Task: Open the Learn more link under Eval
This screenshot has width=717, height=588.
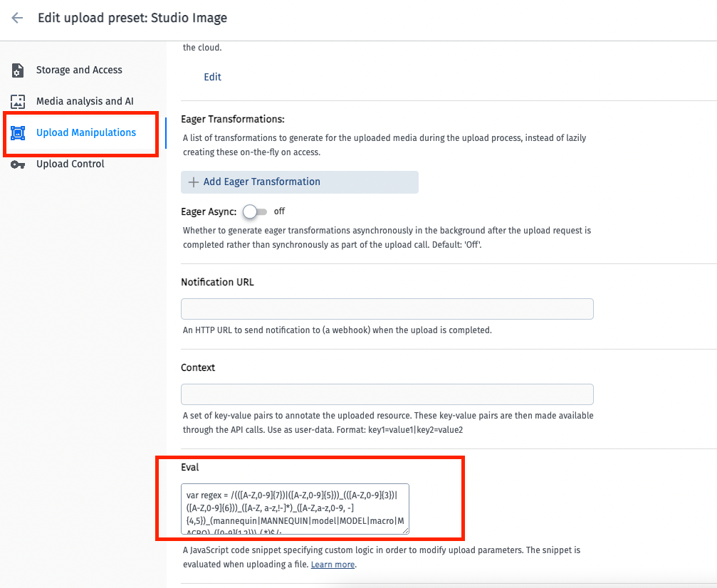Action: 333,565
